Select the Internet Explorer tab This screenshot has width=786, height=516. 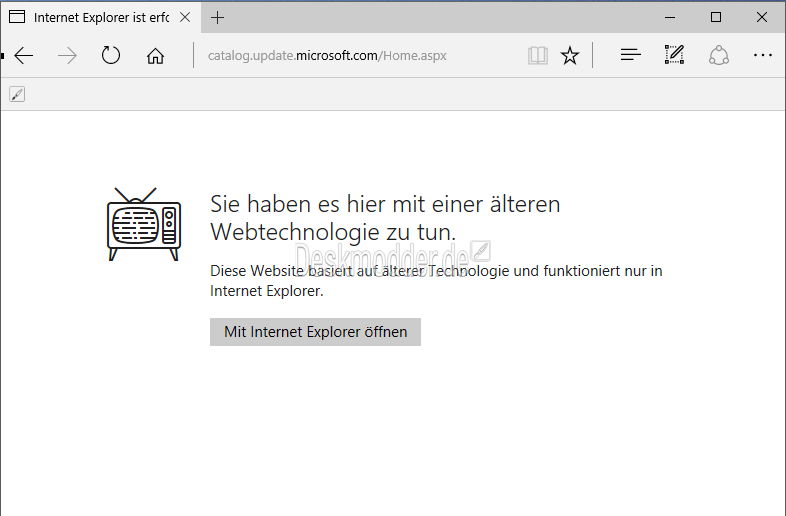click(101, 18)
